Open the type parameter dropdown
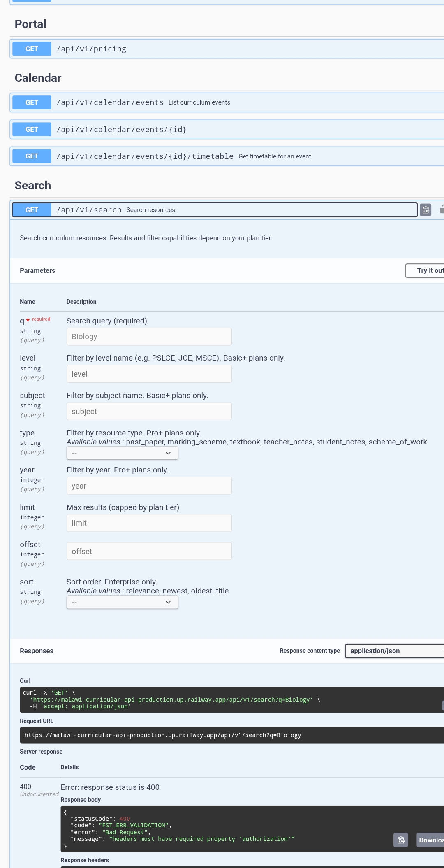This screenshot has height=868, width=444. click(x=122, y=453)
